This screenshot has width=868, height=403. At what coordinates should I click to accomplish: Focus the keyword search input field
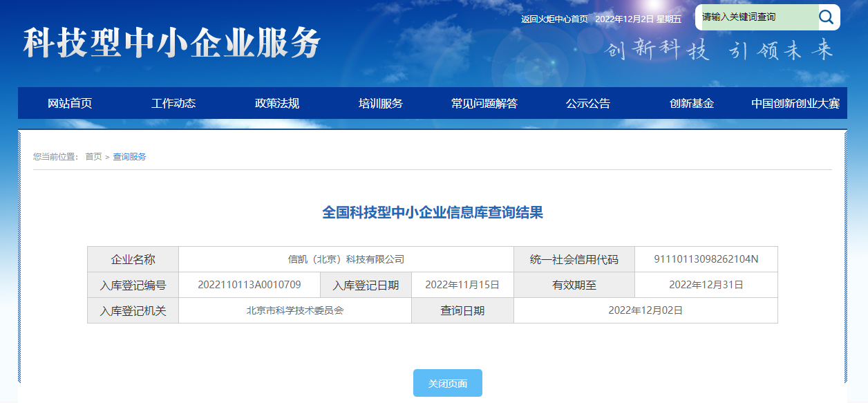[757, 17]
